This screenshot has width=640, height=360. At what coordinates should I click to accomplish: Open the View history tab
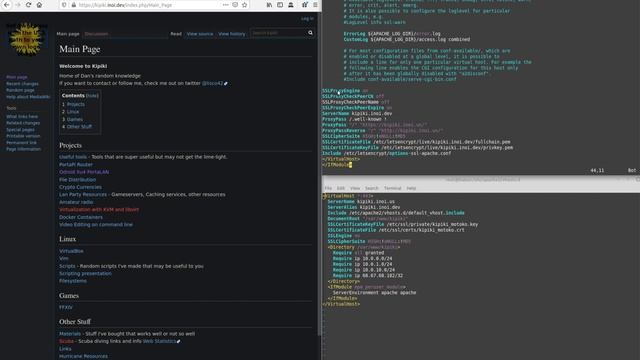[x=232, y=34]
